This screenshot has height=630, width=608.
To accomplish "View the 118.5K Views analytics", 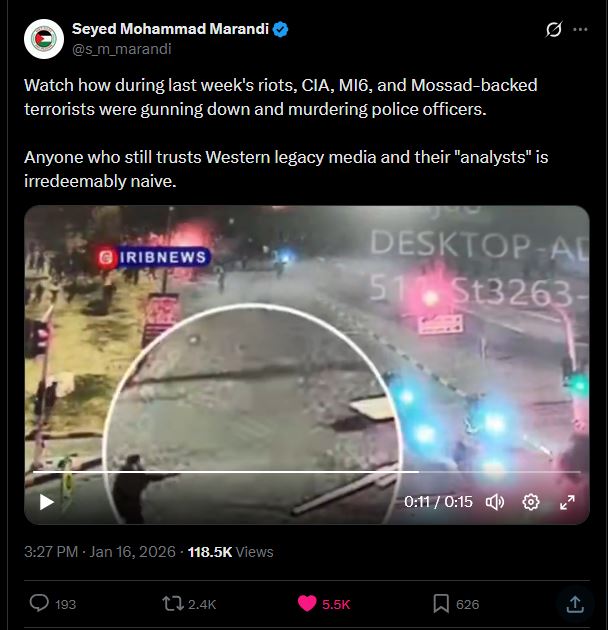I will pos(231,552).
